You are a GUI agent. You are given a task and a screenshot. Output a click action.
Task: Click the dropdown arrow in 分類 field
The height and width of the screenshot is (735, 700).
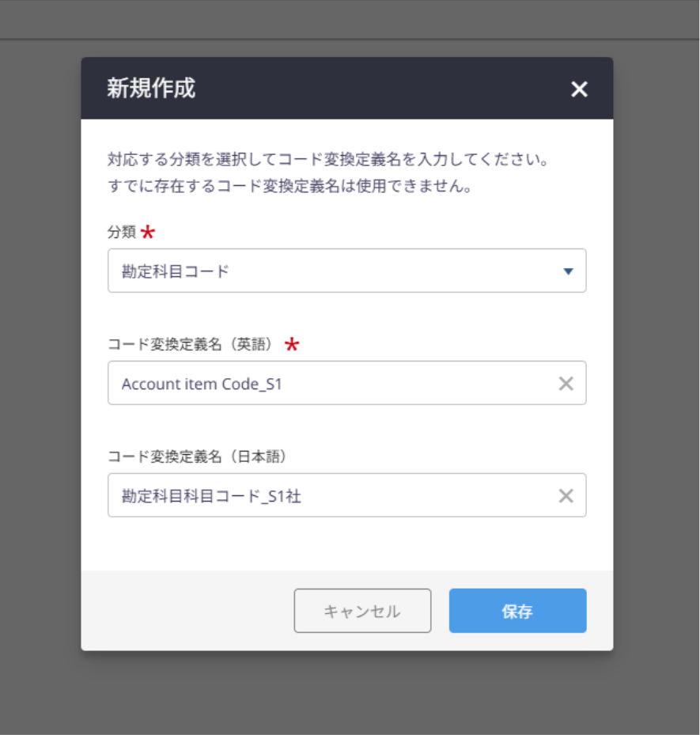[x=568, y=271]
